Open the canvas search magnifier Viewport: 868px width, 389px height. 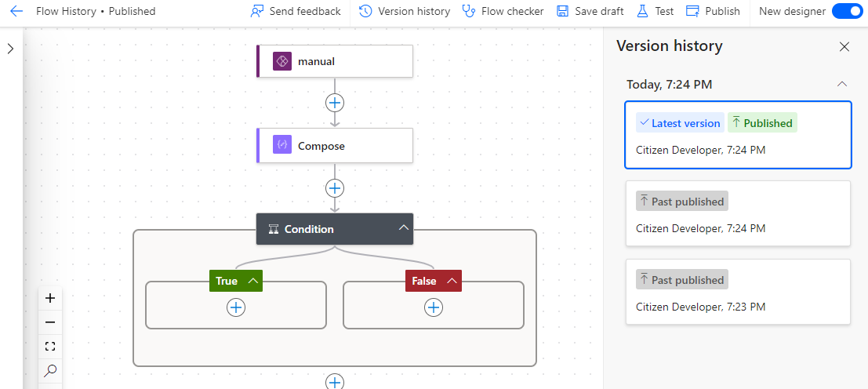tap(50, 370)
